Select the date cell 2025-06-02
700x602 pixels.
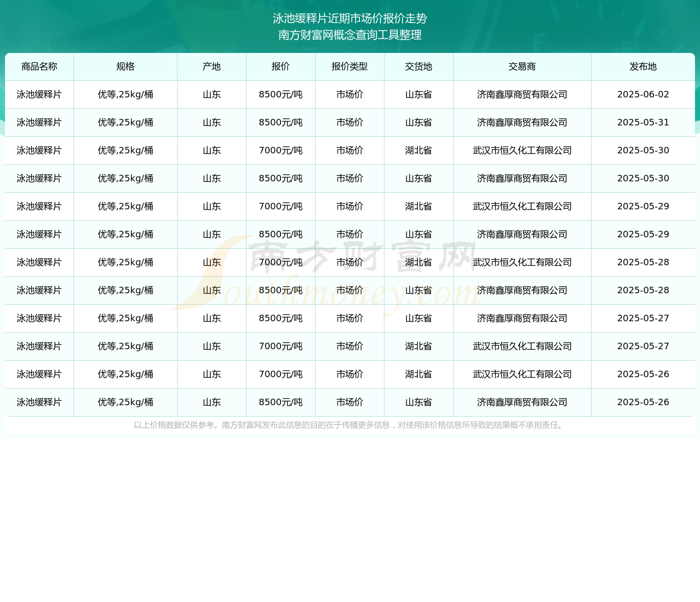pos(643,94)
